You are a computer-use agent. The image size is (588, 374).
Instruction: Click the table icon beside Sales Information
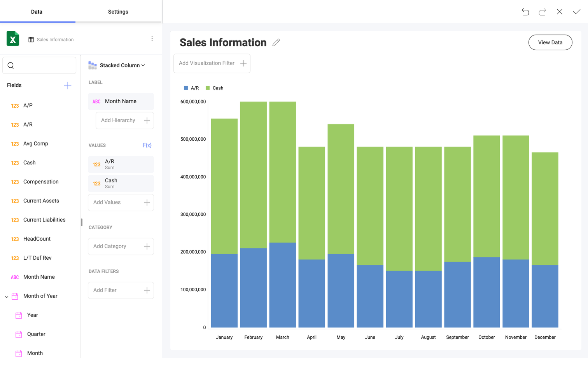31,40
